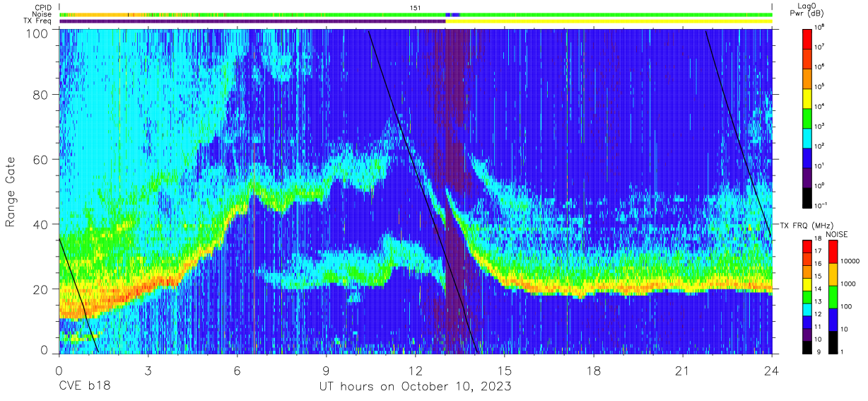Viewport: 868px width, 401px height.
Task: Click the '40' Range Gate axis label
Action: (x=40, y=224)
